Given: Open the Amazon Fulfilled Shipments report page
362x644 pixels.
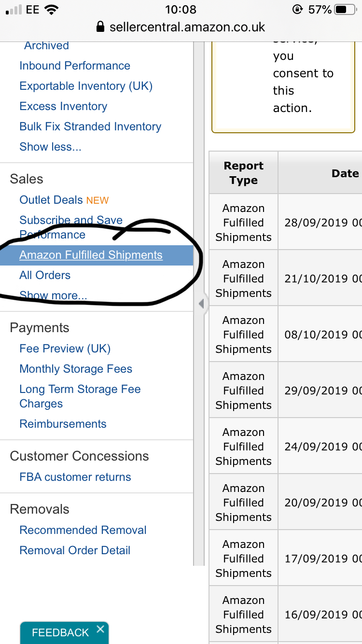Looking at the screenshot, I should [90, 255].
